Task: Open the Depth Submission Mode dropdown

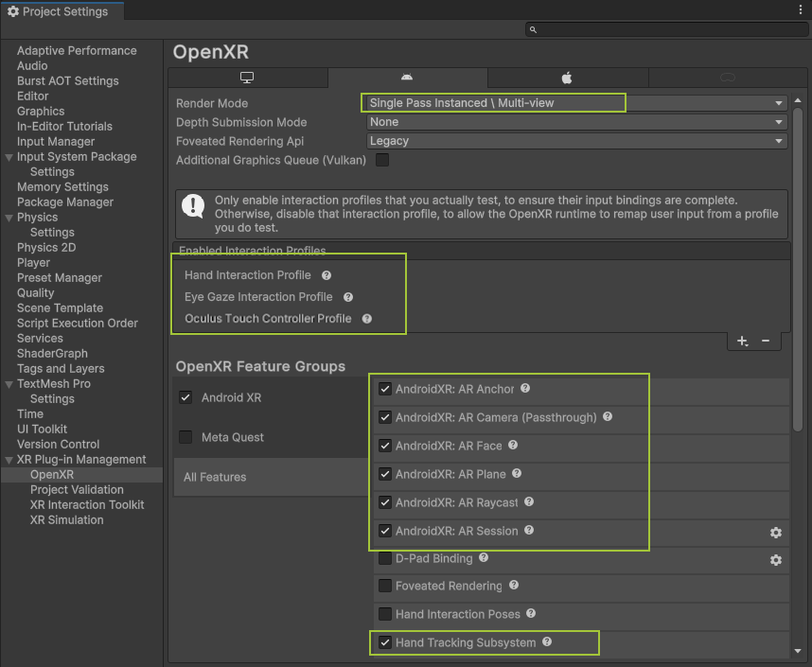Action: coord(575,122)
